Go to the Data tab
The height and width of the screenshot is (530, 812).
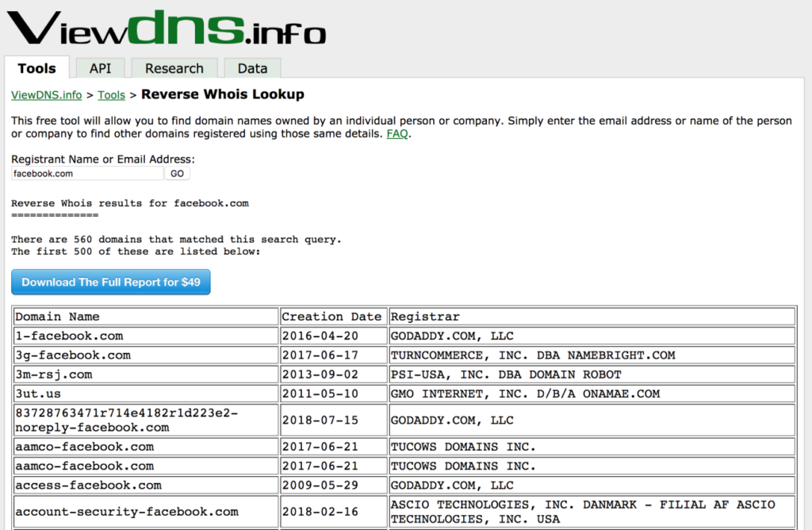(x=252, y=68)
